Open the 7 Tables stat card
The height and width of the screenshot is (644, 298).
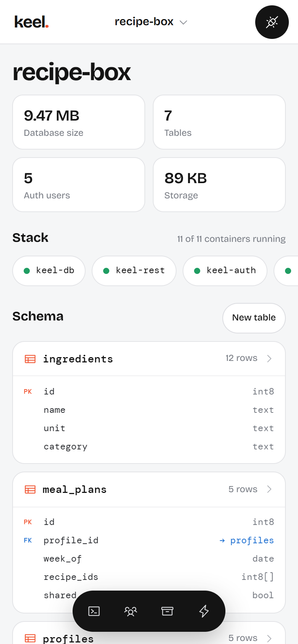219,122
